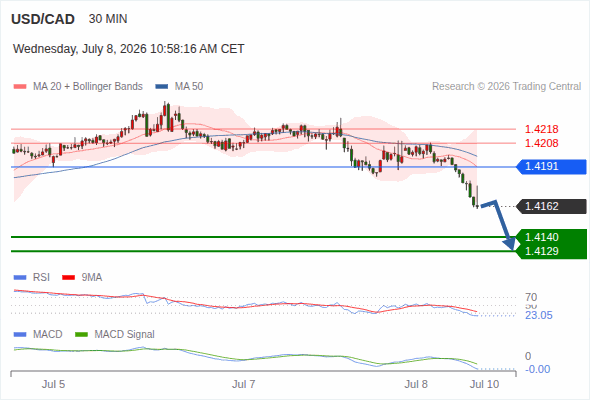The image size is (590, 400).
Task: Click the 1.4208 resistance level label
Action: pos(541,143)
